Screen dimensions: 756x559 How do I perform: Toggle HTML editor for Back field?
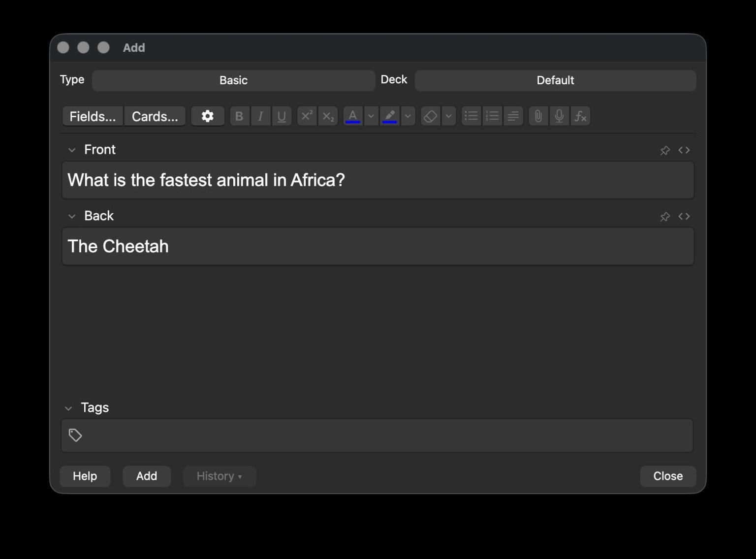pyautogui.click(x=684, y=216)
